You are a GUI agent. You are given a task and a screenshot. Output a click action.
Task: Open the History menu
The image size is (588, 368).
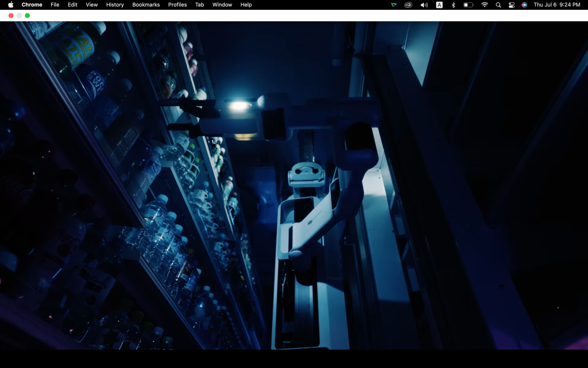115,5
